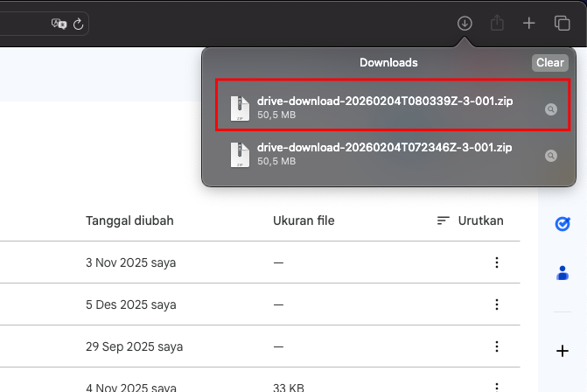
Task: Select the 29 Sep 2025 saya cell
Action: (134, 346)
